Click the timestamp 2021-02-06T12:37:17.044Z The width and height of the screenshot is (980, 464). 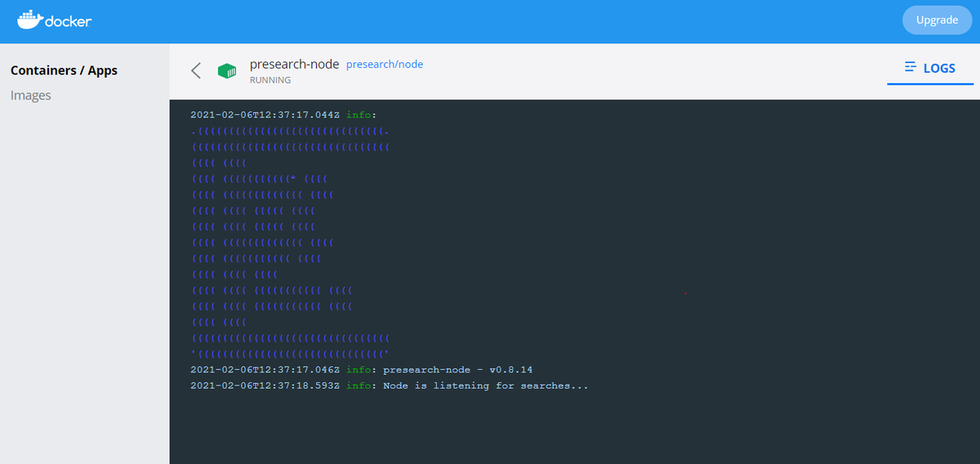tap(265, 115)
